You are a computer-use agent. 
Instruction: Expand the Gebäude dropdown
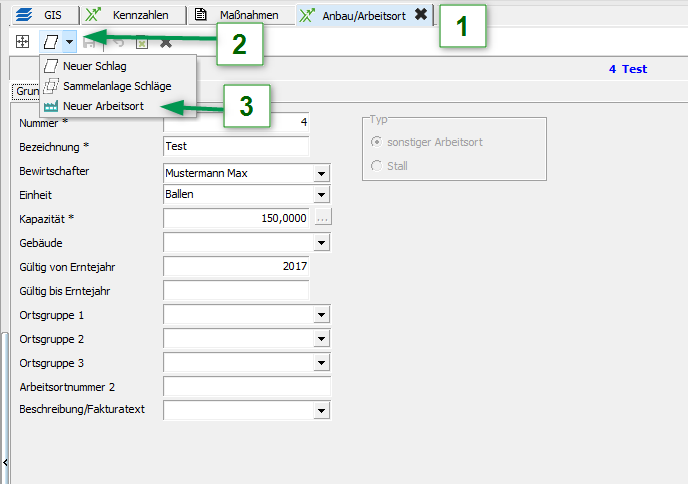tap(321, 242)
